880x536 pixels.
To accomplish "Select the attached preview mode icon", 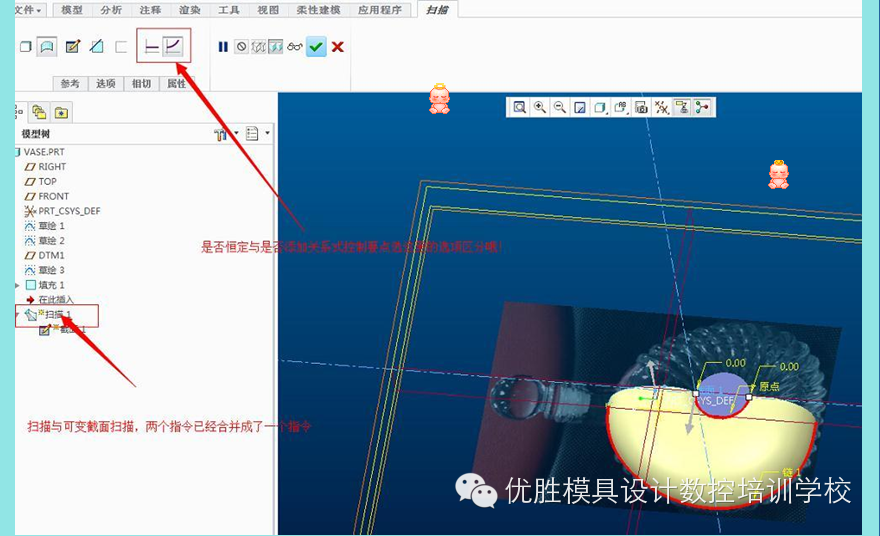I will [276, 47].
